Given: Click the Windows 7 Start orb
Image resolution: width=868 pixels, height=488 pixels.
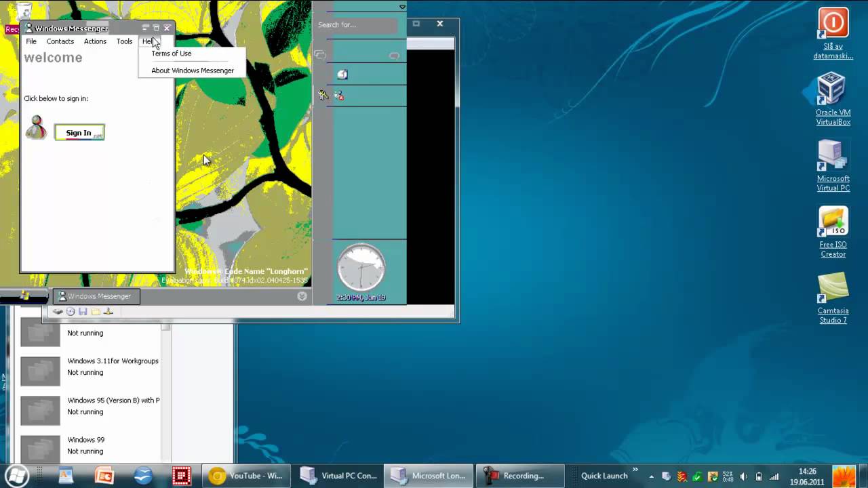Looking at the screenshot, I should point(16,475).
